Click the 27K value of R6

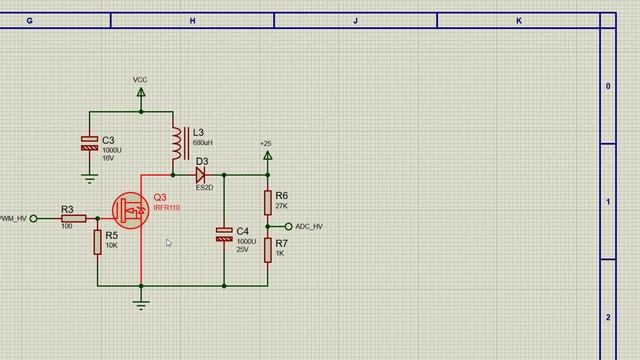click(281, 206)
